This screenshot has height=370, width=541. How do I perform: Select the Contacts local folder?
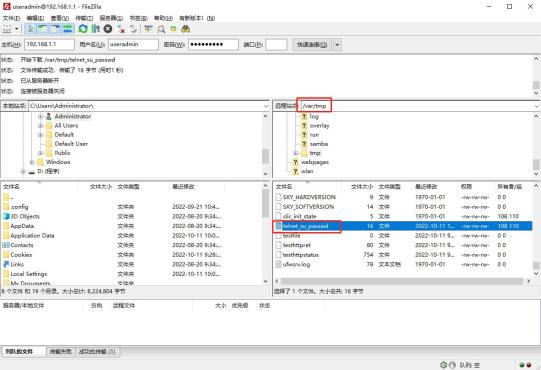coord(22,245)
